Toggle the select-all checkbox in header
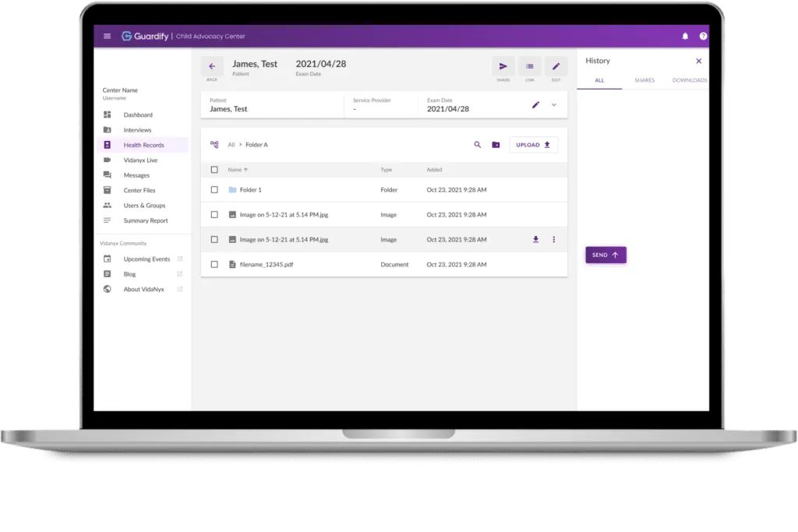Image resolution: width=798 pixels, height=532 pixels. click(x=214, y=170)
